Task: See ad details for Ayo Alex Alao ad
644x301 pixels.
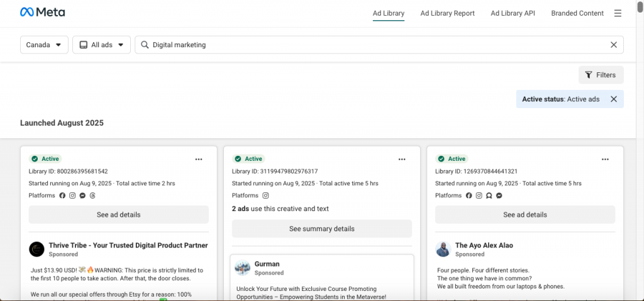Action: pyautogui.click(x=525, y=215)
